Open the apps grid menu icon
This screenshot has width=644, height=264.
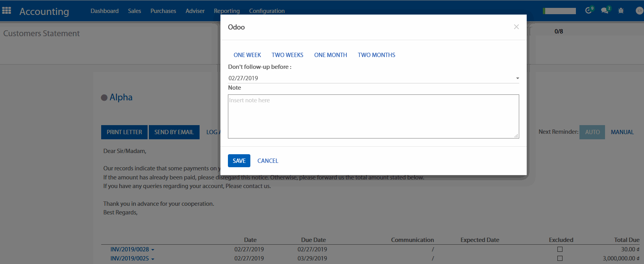(7, 11)
